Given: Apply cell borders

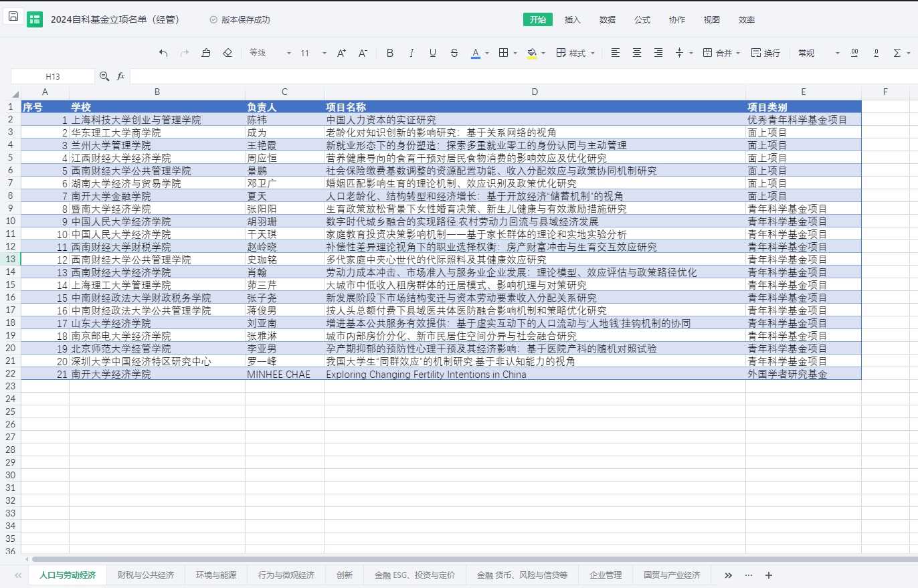Looking at the screenshot, I should [x=504, y=53].
